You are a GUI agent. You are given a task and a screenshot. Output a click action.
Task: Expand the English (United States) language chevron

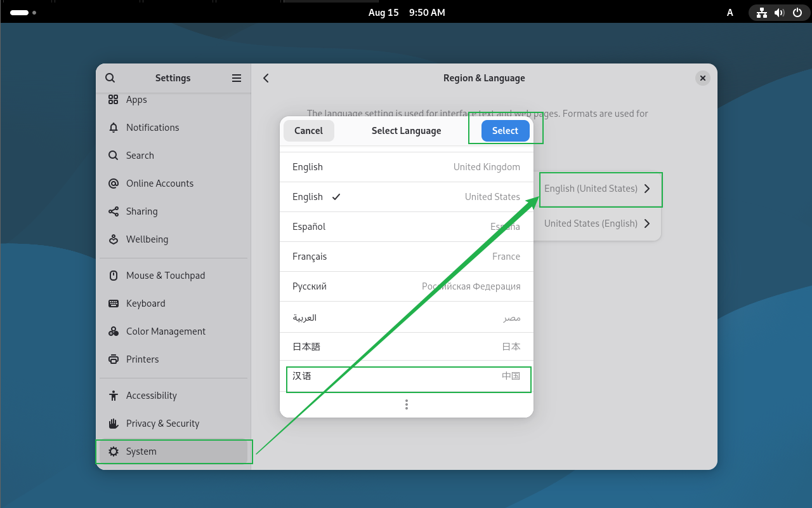pyautogui.click(x=646, y=189)
